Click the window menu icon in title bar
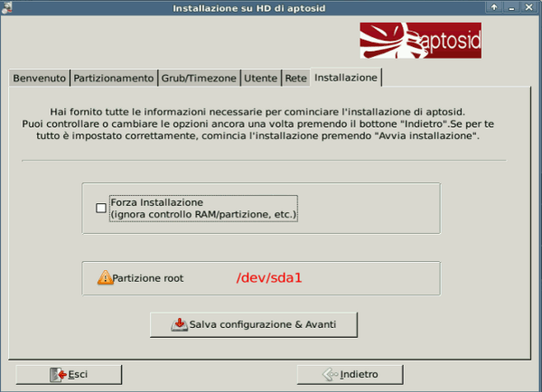Image resolution: width=542 pixels, height=392 pixels. pos(6,7)
